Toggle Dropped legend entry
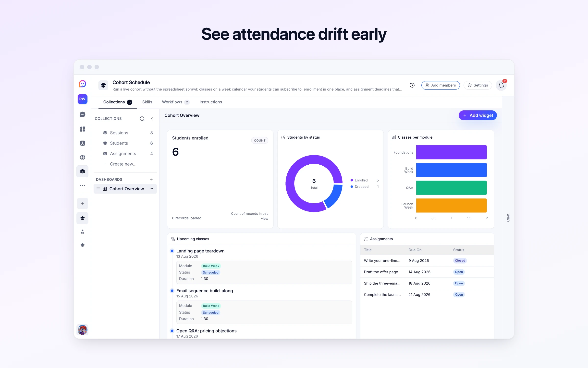 click(x=365, y=187)
